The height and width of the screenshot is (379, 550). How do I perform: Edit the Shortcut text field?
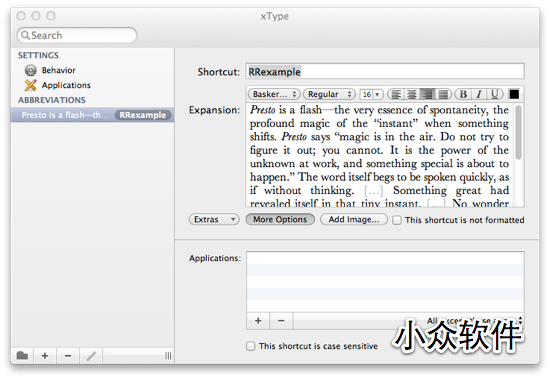[x=385, y=72]
